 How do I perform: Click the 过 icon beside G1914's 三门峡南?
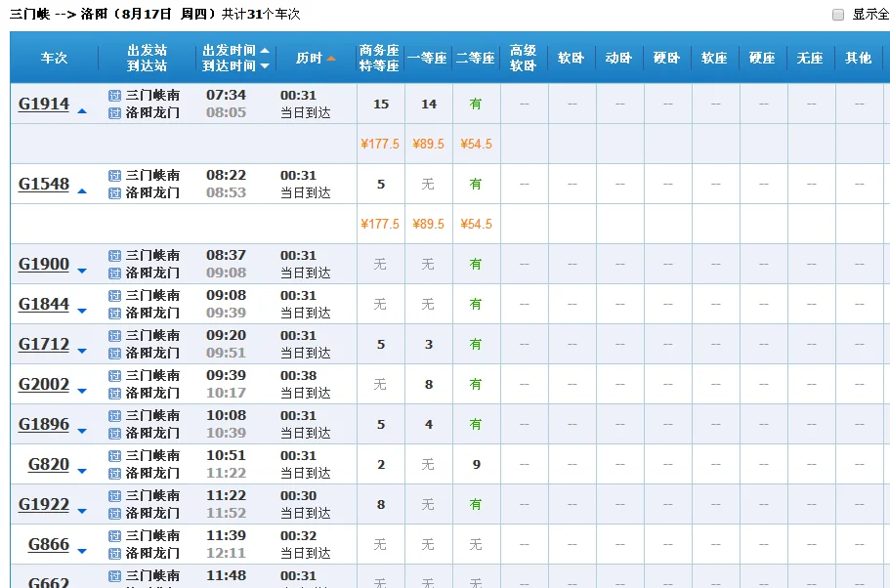(x=114, y=94)
